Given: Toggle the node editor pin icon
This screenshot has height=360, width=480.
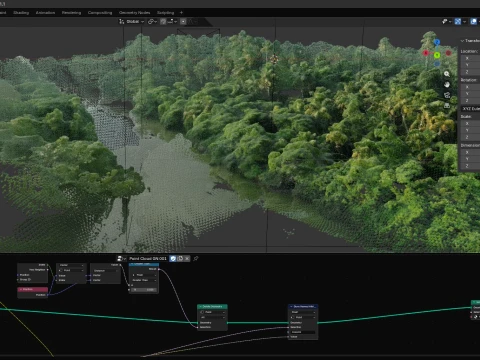Looking at the screenshot, I should tap(196, 258).
